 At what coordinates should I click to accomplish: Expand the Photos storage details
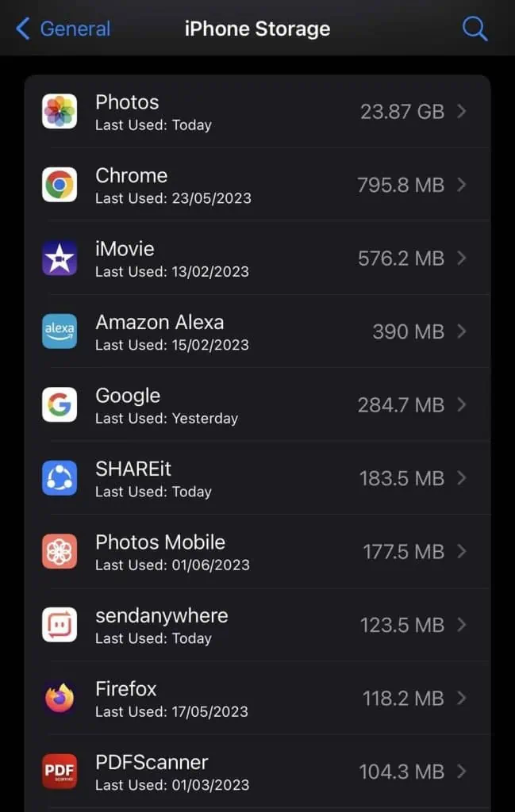point(461,111)
